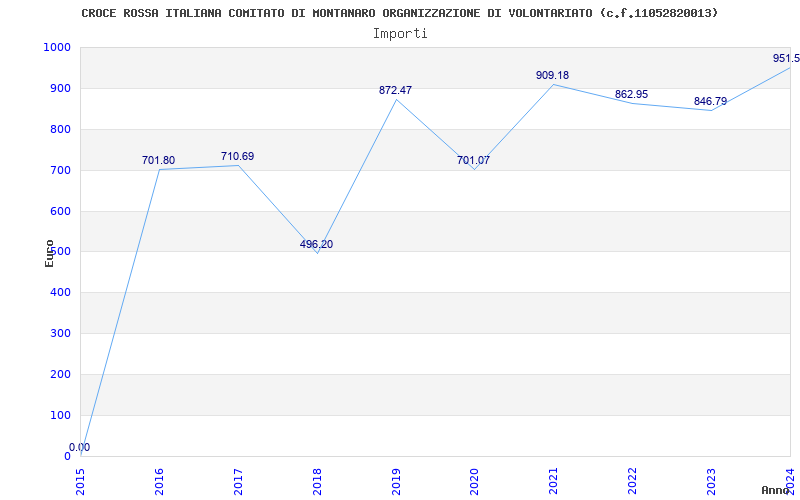Click the Euro y-axis title
This screenshot has width=800, height=500.
pyautogui.click(x=49, y=253)
